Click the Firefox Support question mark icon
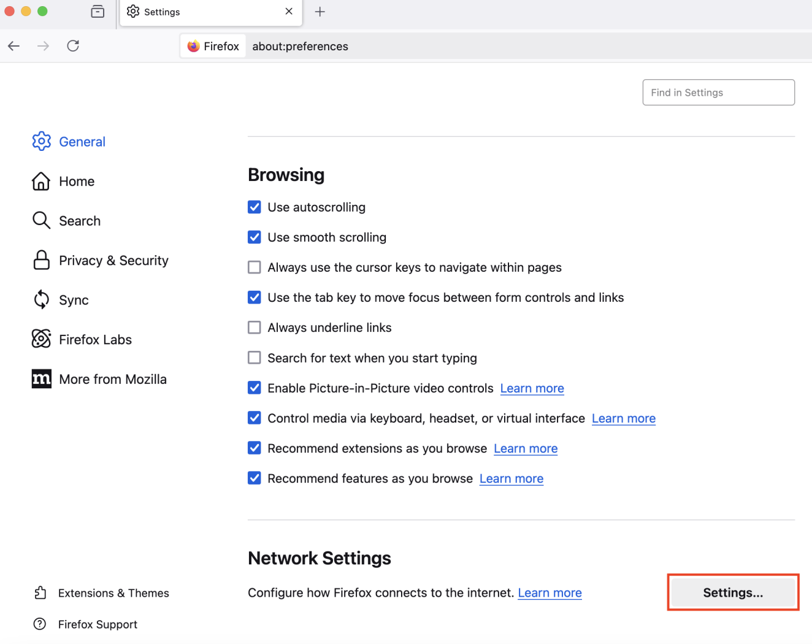The image size is (812, 644). pos(40,624)
